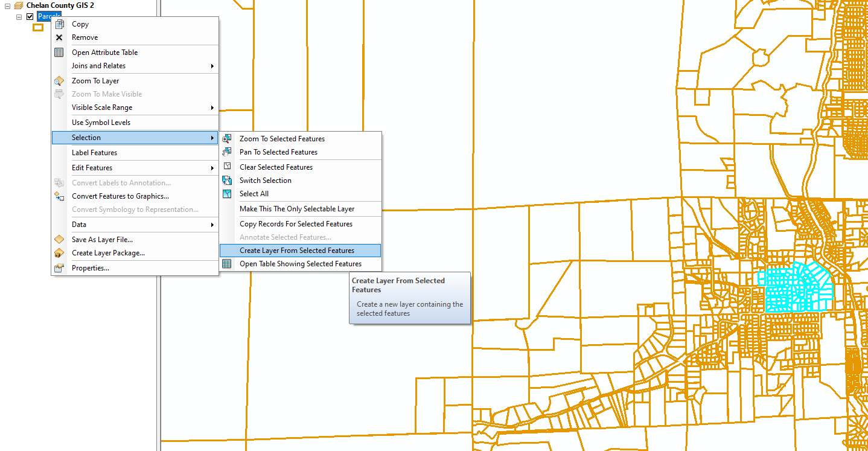Toggle the Parcels layer visibility checkbox
Image resolution: width=868 pixels, height=451 pixels.
[28, 16]
